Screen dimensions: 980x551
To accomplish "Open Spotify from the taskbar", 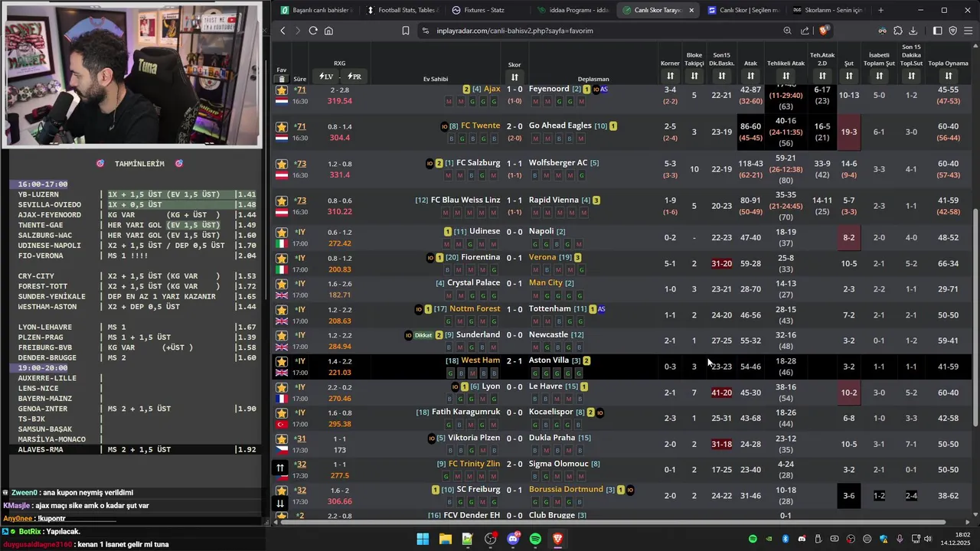I will click(535, 539).
